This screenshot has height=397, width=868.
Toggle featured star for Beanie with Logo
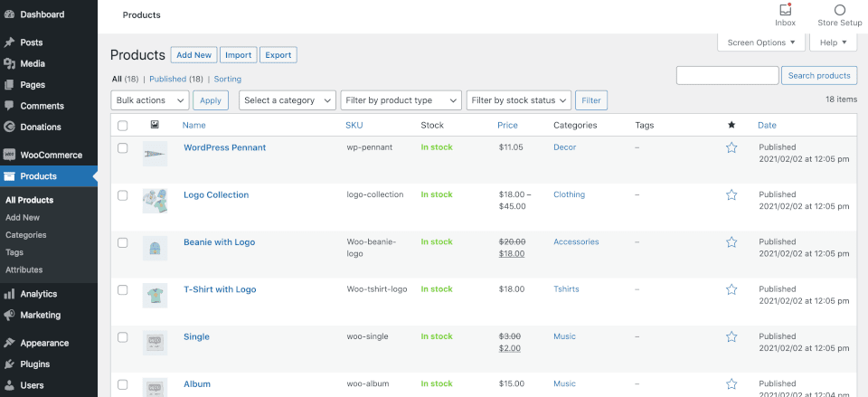731,242
